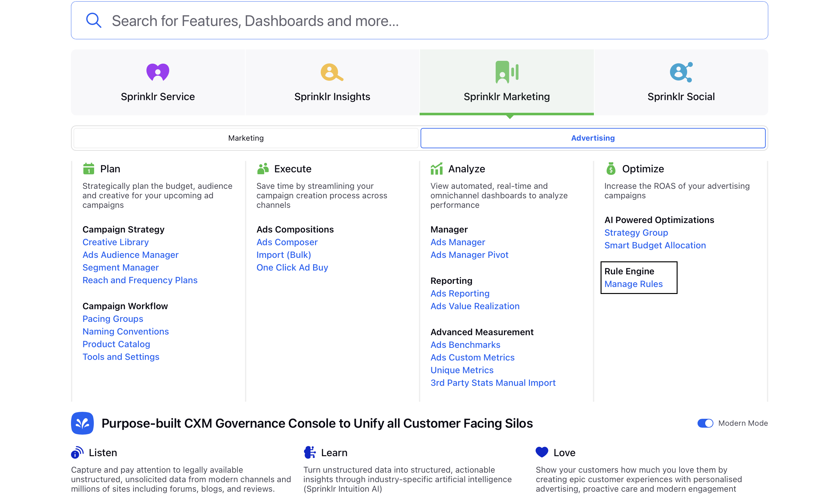Image resolution: width=824 pixels, height=504 pixels.
Task: Click the Learn brain icon
Action: 310,453
